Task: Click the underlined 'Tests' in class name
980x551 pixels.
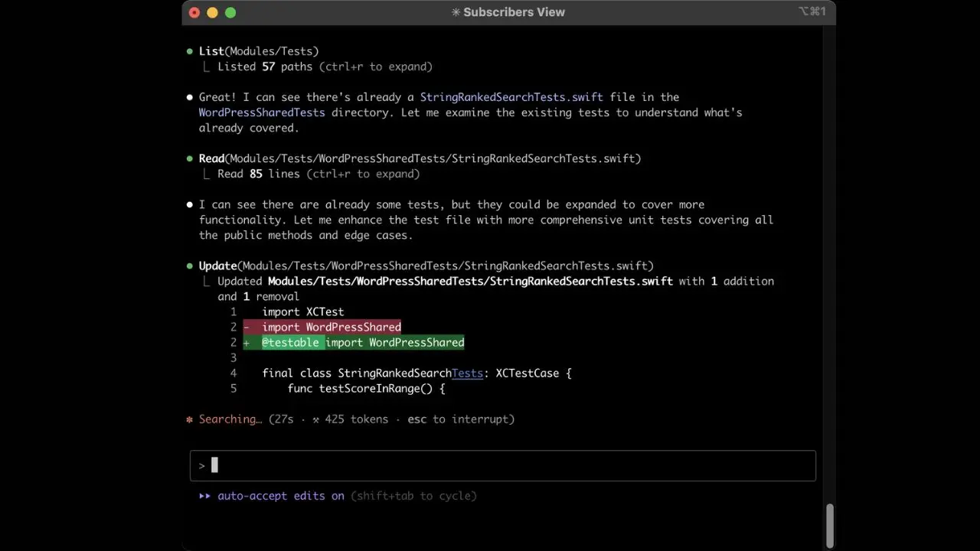Action: (467, 373)
